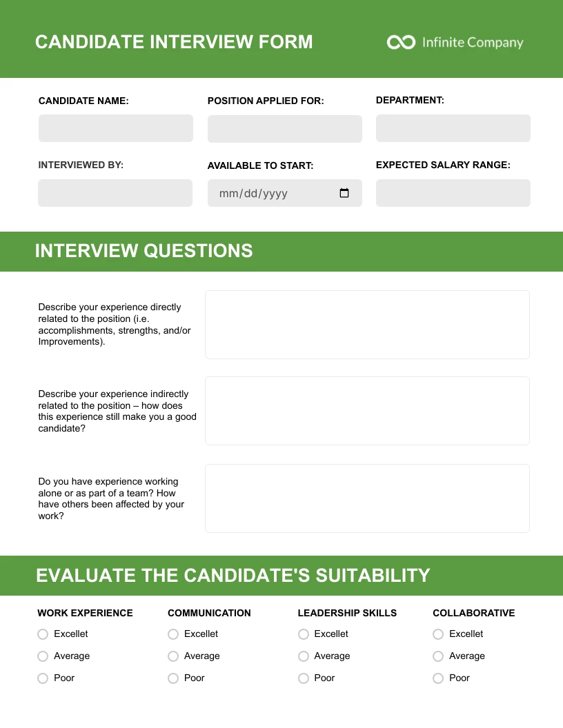Click the Expected Salary Range input field
563x728 pixels.
coord(453,193)
